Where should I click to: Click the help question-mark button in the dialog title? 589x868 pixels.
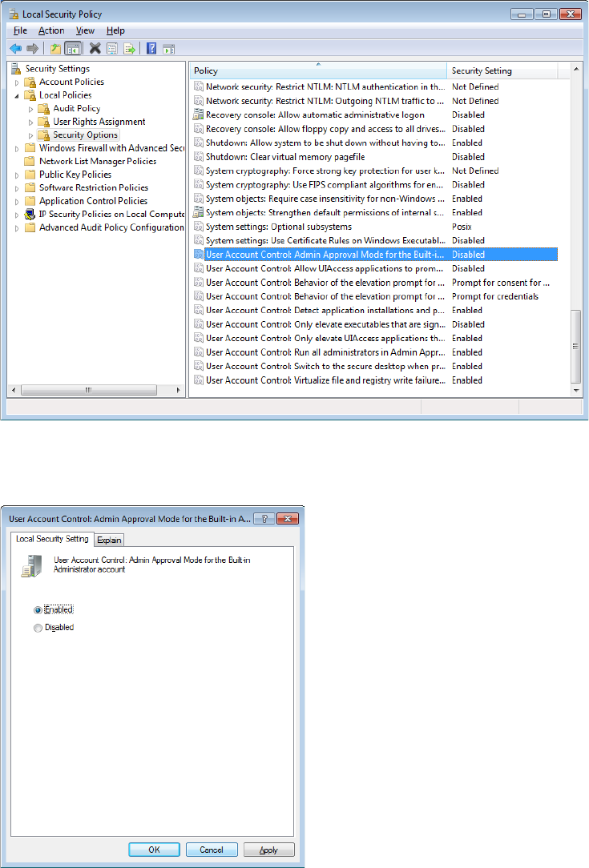pyautogui.click(x=264, y=519)
